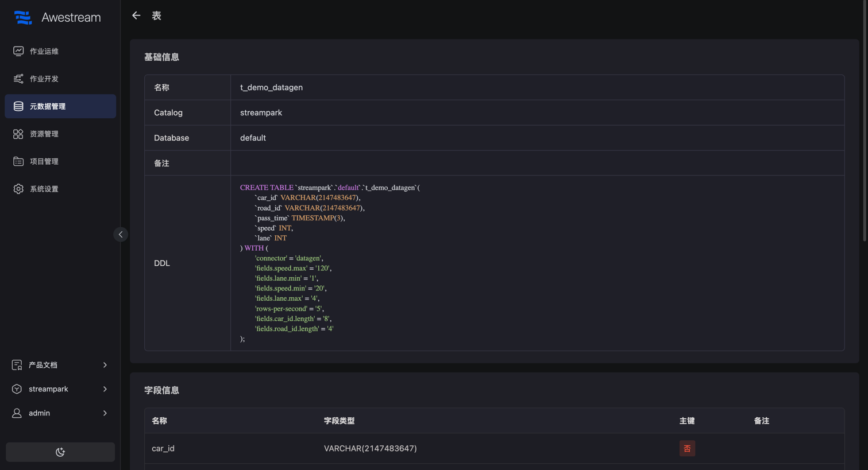
Task: Click the system settings gear icon
Action: pyautogui.click(x=18, y=189)
